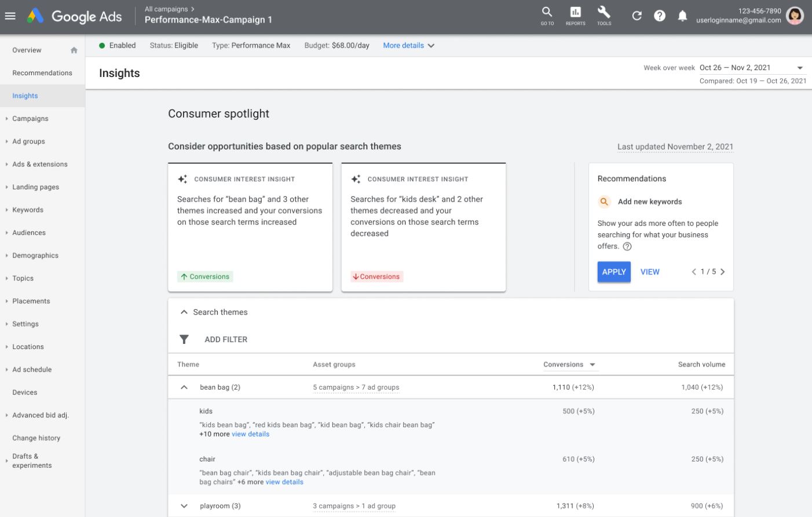Open Overview in the sidebar
The width and height of the screenshot is (812, 517).
[27, 50]
